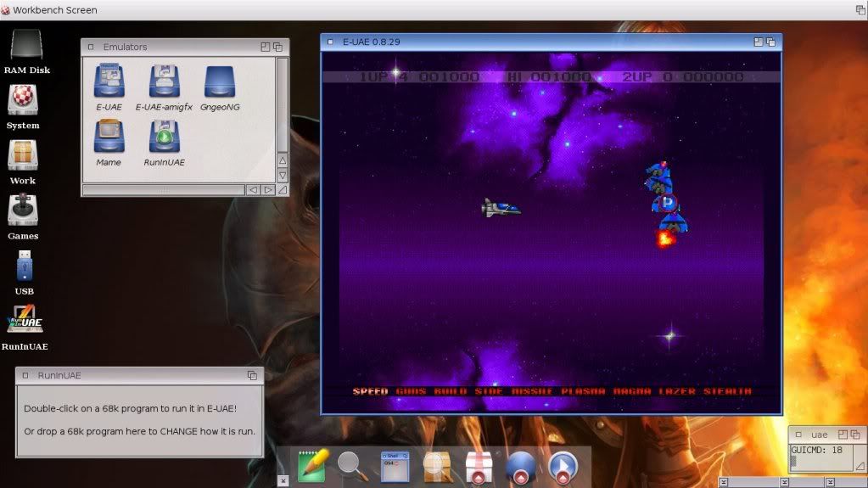868x488 pixels.
Task: Open the cardboard box search dock icon
Action: 437,467
